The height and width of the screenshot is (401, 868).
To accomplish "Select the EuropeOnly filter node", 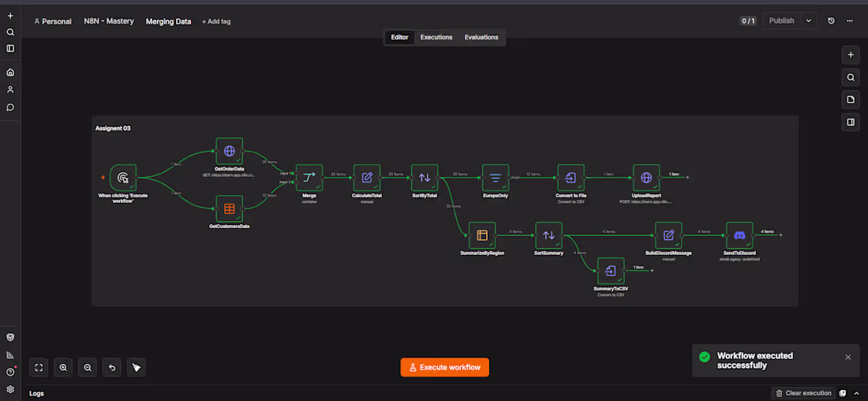I will (x=496, y=178).
